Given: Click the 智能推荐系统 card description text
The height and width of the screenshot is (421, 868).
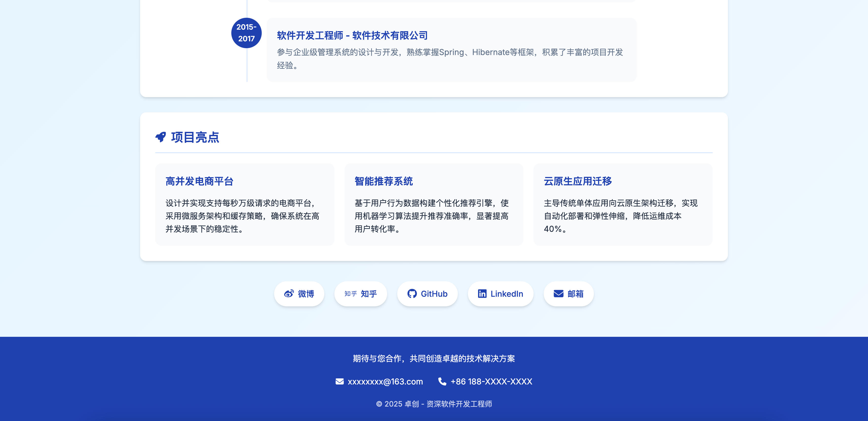Looking at the screenshot, I should [431, 216].
